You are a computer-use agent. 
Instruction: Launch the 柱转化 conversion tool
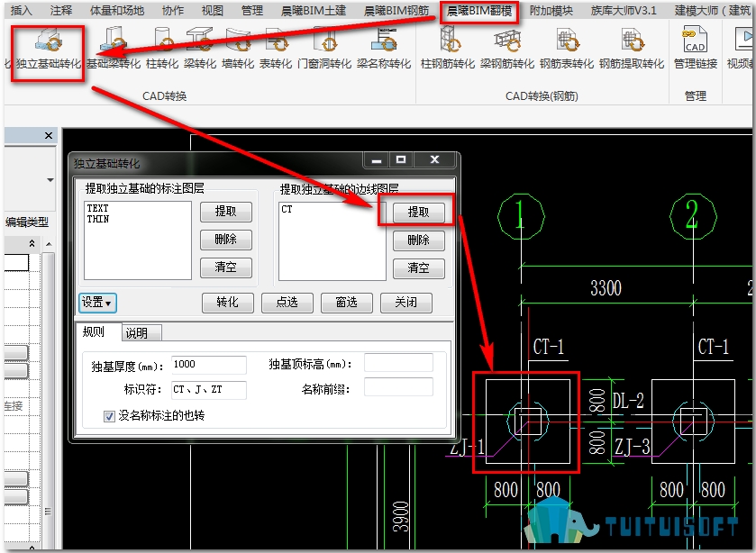[x=162, y=50]
